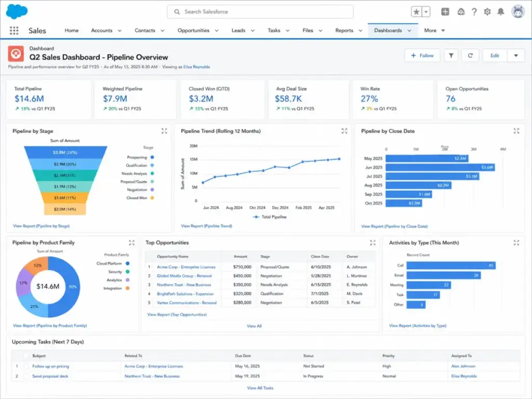The width and height of the screenshot is (532, 399).
Task: Click the View All Tasks link
Action: pyautogui.click(x=260, y=388)
